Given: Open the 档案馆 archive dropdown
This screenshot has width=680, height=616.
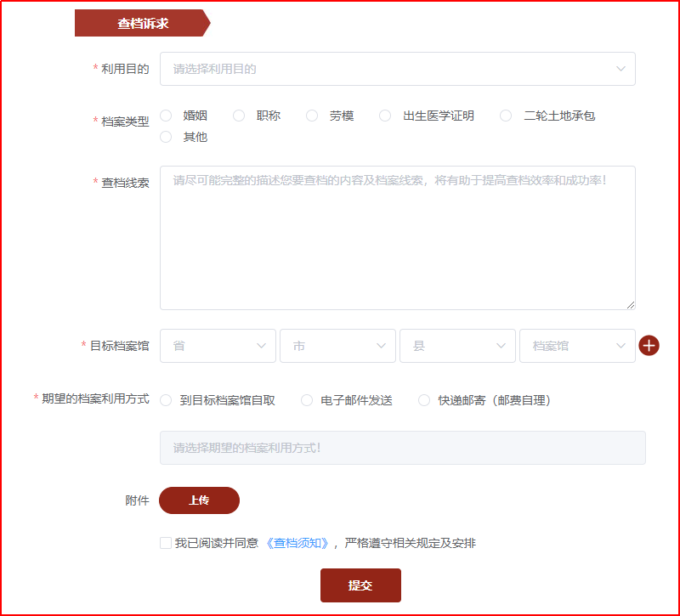Looking at the screenshot, I should coord(577,346).
